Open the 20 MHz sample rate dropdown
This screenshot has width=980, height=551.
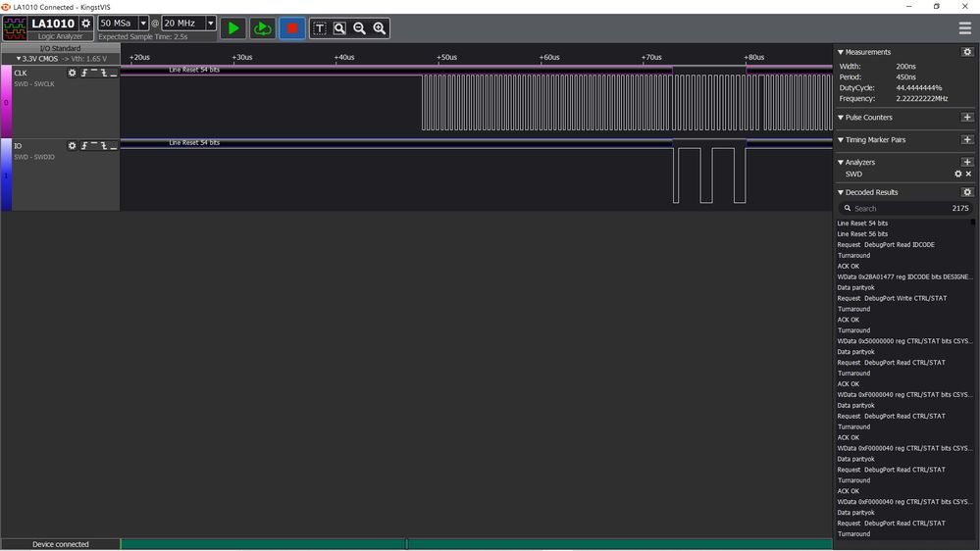pyautogui.click(x=211, y=24)
